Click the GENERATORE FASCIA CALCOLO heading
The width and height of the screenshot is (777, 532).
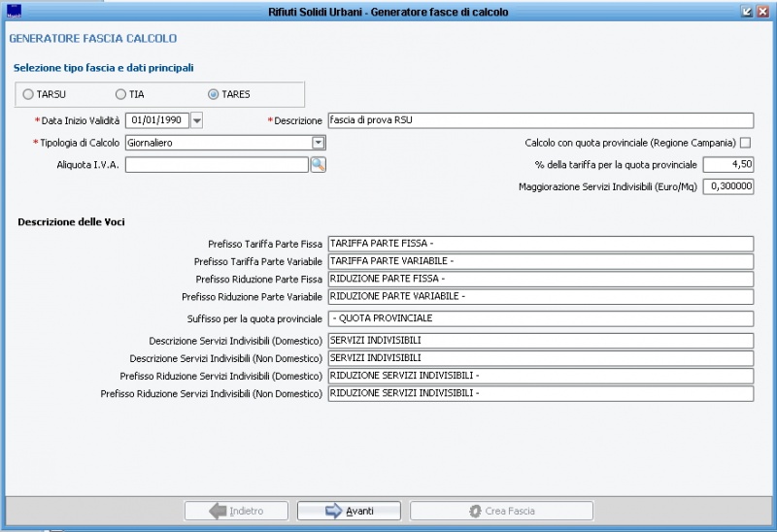93,39
